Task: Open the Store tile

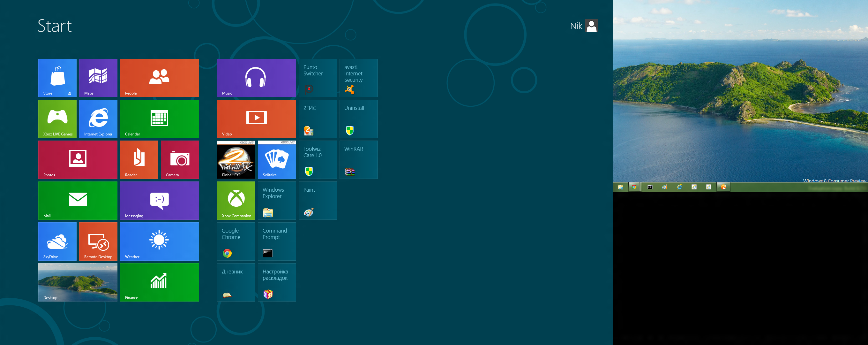Action: tap(57, 78)
